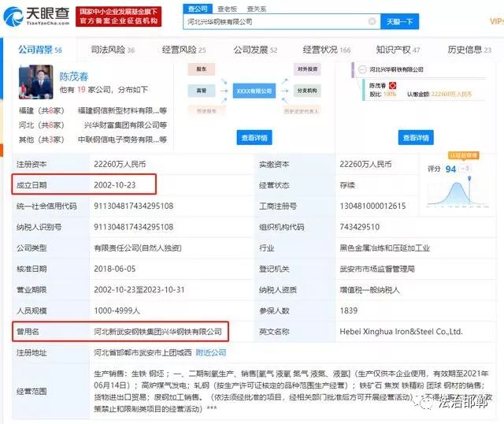Select 注册地址 text 河北省邯郸市武安市上团城西
Screen dimensions: 504x424
tap(143, 352)
